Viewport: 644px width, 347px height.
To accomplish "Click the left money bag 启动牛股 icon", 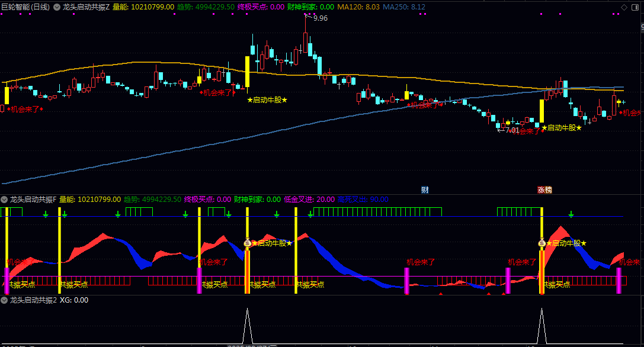I will click(248, 243).
